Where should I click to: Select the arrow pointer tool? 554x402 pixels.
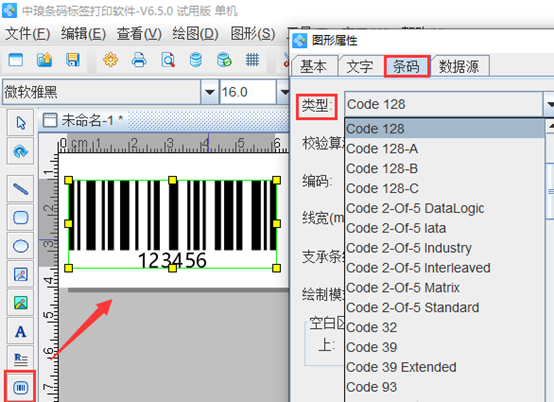pyautogui.click(x=20, y=123)
